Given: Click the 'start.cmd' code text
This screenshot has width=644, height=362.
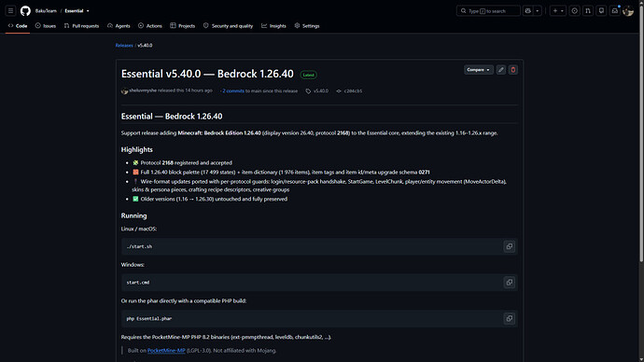Looking at the screenshot, I should pos(138,283).
